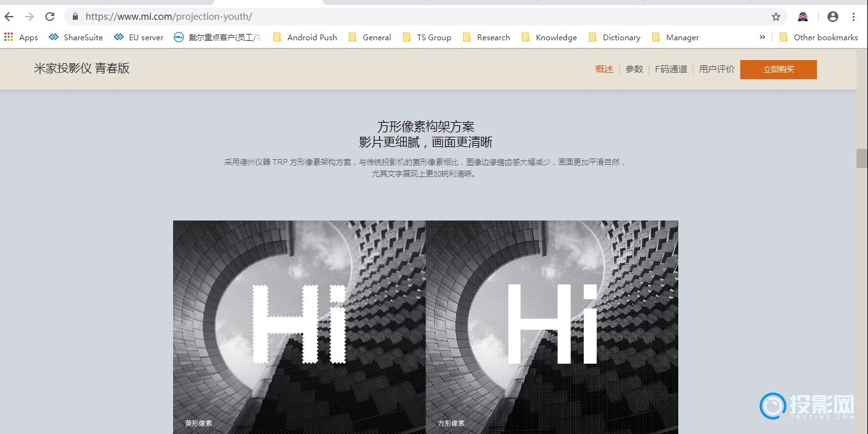Click the 方形像素 caption on the right image

(x=452, y=423)
